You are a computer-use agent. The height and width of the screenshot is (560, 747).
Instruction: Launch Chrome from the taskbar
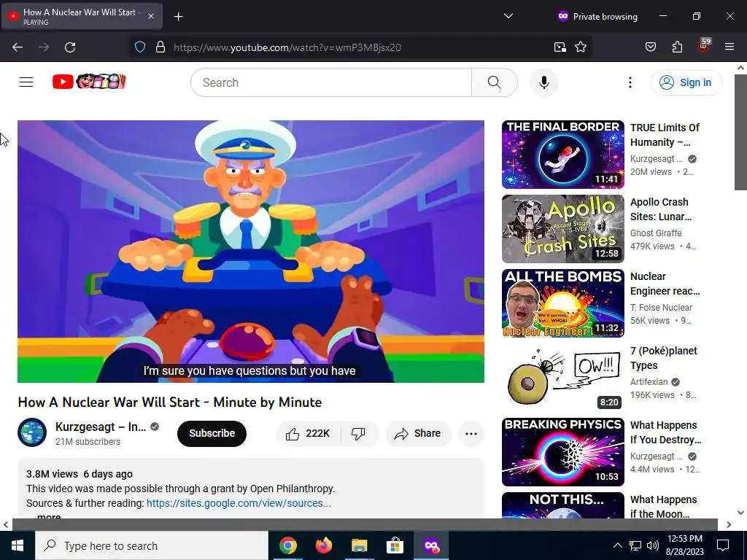pyautogui.click(x=287, y=545)
